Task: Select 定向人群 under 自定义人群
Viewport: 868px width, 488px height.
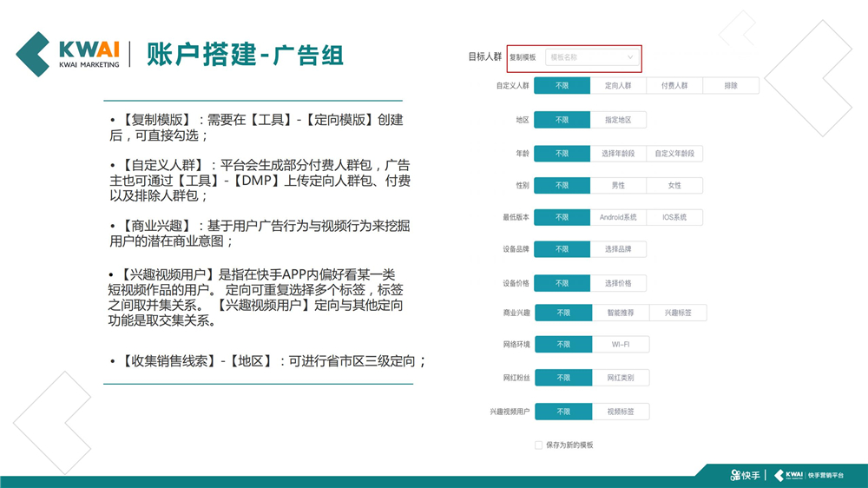Action: [x=618, y=86]
